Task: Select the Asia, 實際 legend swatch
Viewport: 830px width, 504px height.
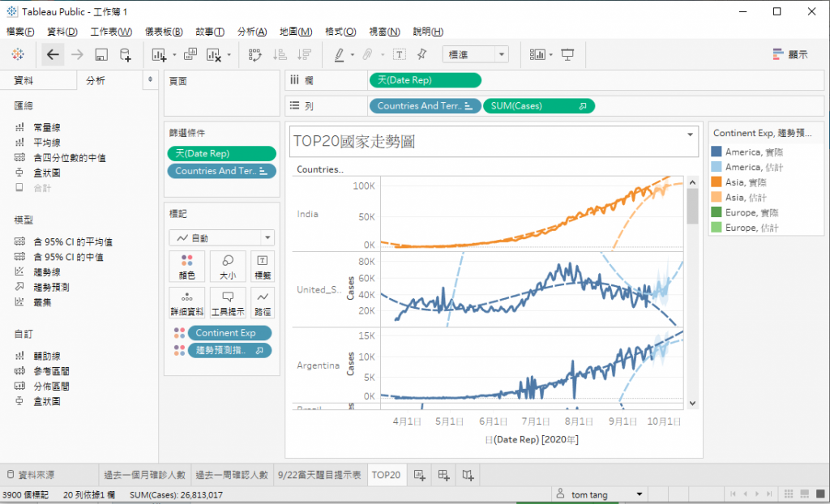Action: pyautogui.click(x=717, y=182)
